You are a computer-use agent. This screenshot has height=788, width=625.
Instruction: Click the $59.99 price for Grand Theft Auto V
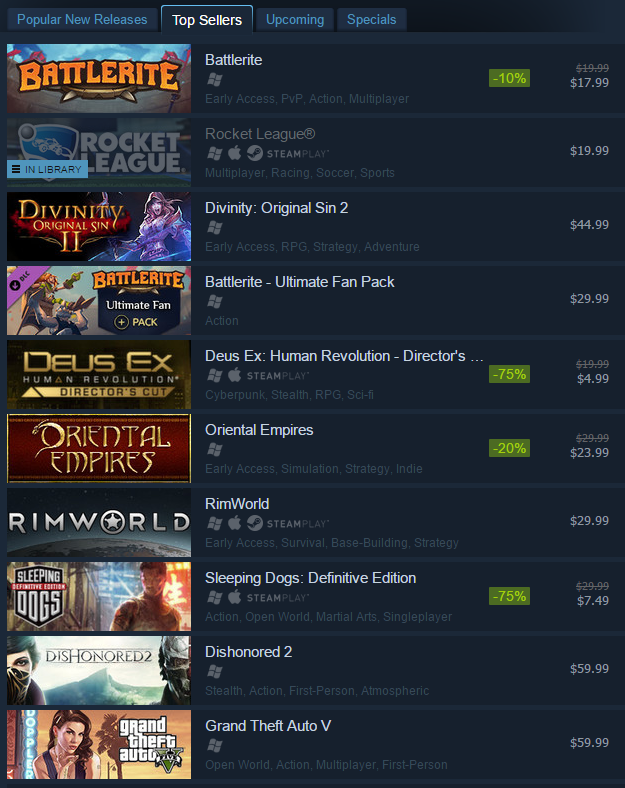point(589,743)
